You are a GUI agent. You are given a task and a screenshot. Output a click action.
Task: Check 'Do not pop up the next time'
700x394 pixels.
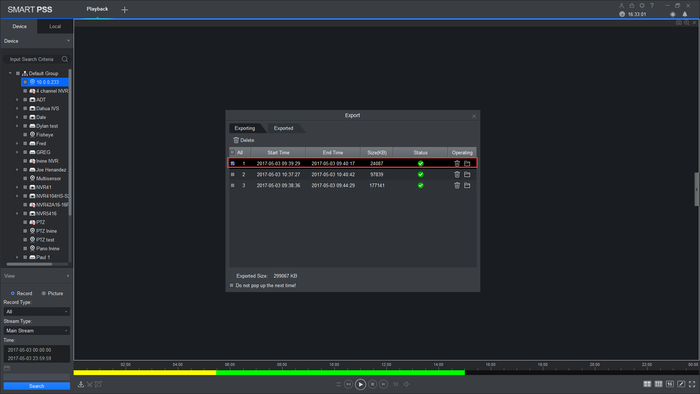[x=231, y=285]
